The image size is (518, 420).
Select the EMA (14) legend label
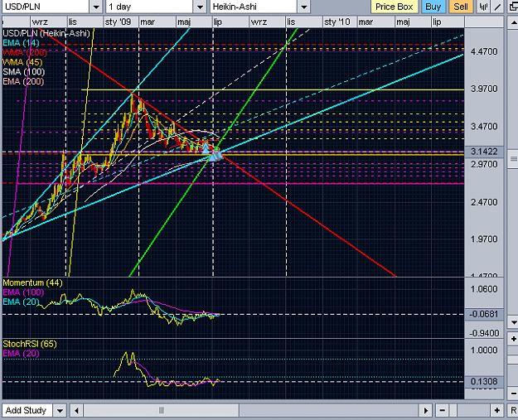coord(21,43)
